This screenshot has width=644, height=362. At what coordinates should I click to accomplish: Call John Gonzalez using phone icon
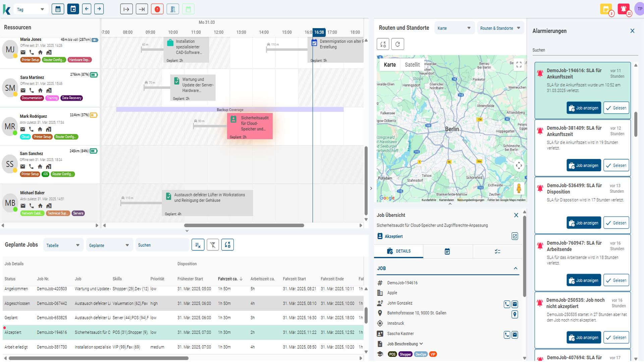tap(507, 304)
